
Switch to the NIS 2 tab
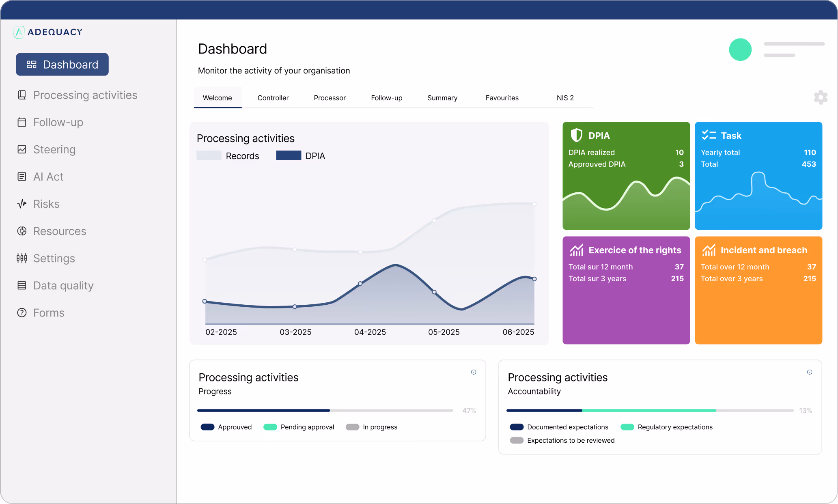565,98
